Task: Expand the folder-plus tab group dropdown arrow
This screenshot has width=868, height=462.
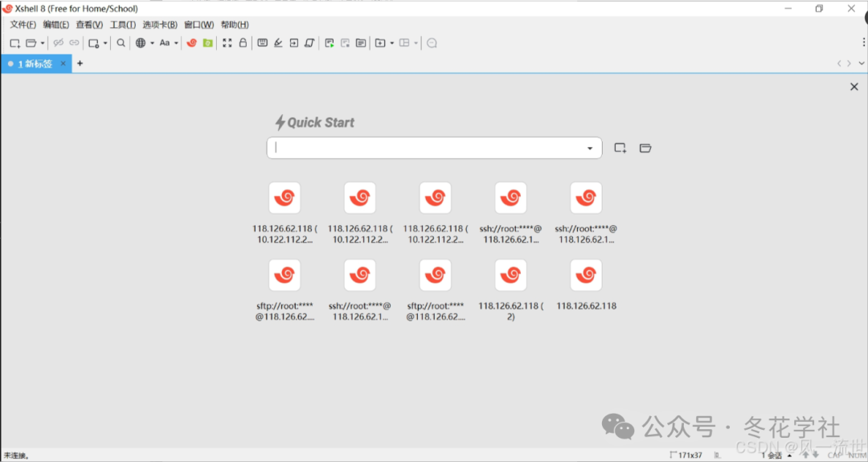Action: [392, 43]
